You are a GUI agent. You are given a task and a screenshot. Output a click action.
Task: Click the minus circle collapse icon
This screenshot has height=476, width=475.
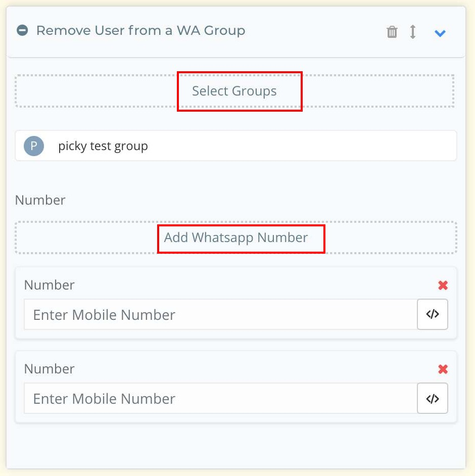(x=22, y=31)
